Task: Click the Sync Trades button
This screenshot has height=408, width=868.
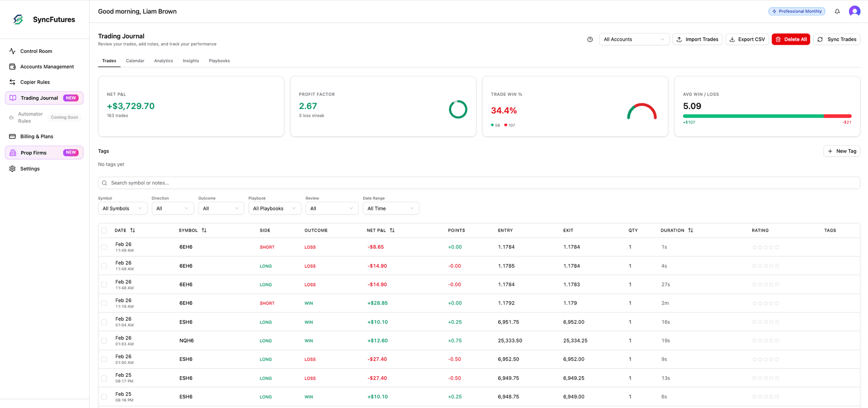Action: tap(837, 39)
